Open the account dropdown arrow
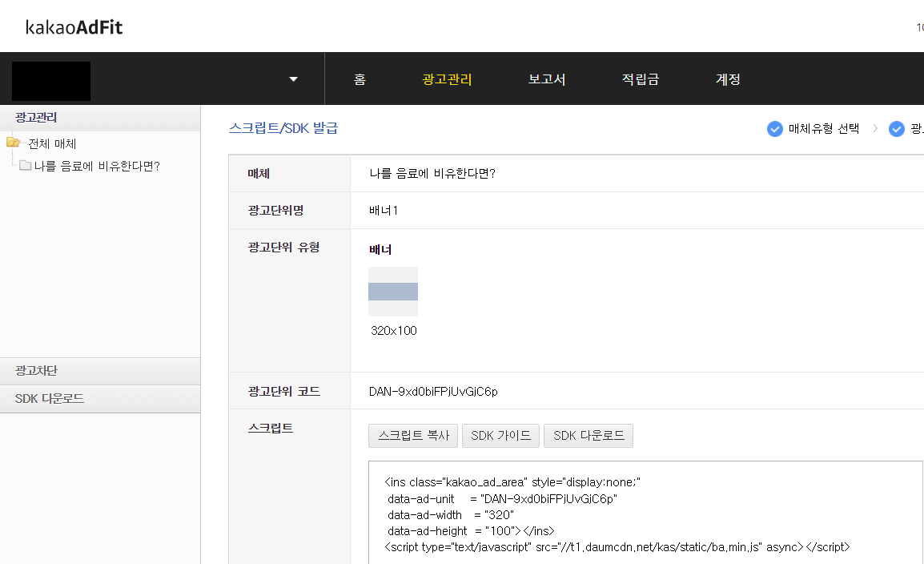 (x=294, y=79)
